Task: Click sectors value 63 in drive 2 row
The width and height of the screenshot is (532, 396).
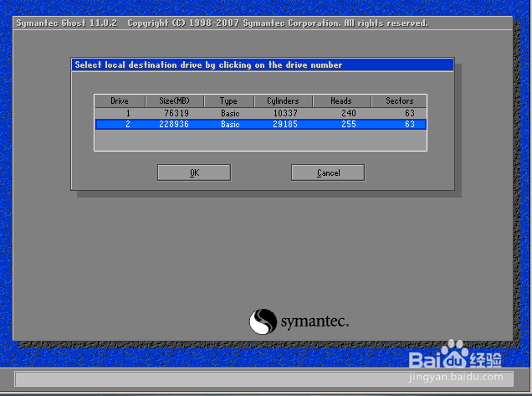Action: (410, 124)
